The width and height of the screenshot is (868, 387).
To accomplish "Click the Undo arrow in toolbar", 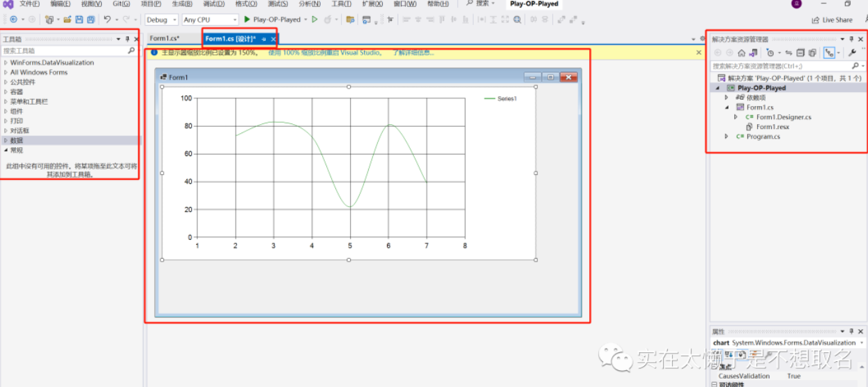I will [x=107, y=20].
